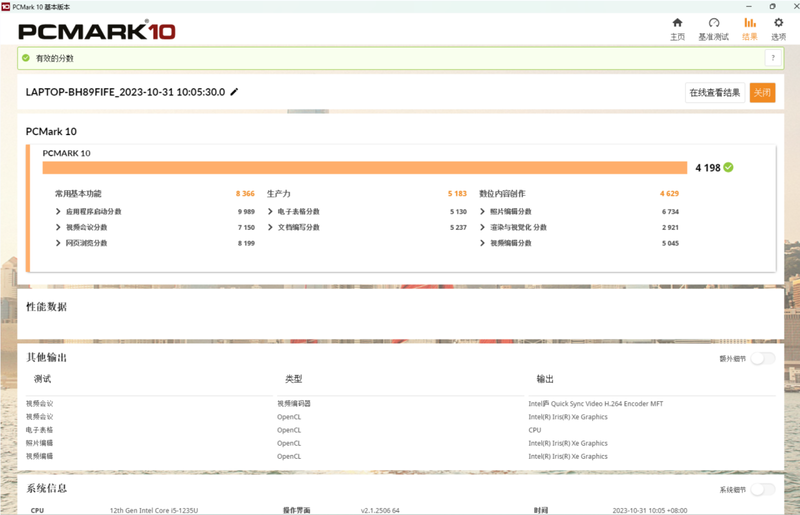Enable the 系统细节 toggle
Image resolution: width=800 pixels, height=515 pixels.
(x=762, y=489)
